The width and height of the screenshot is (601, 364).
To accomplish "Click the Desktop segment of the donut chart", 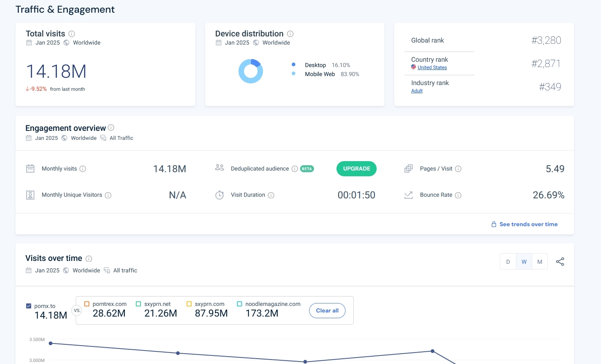I will (256, 63).
